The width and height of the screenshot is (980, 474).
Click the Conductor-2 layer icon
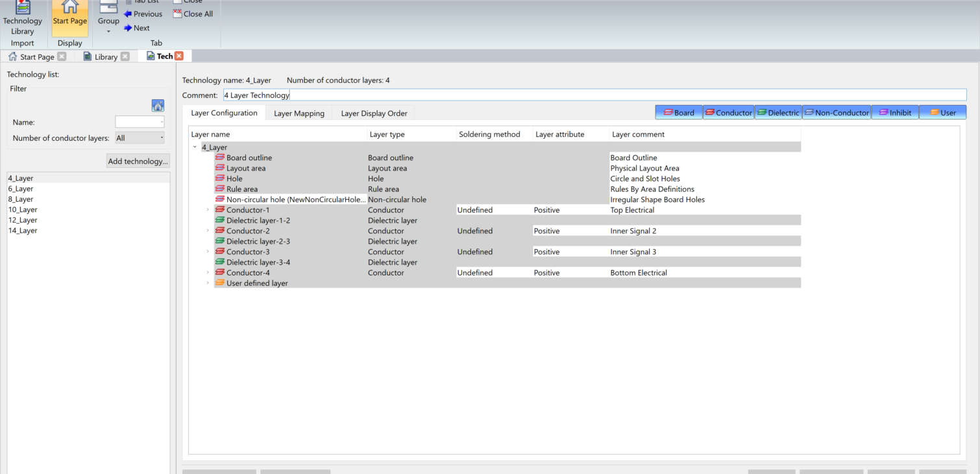click(x=219, y=230)
